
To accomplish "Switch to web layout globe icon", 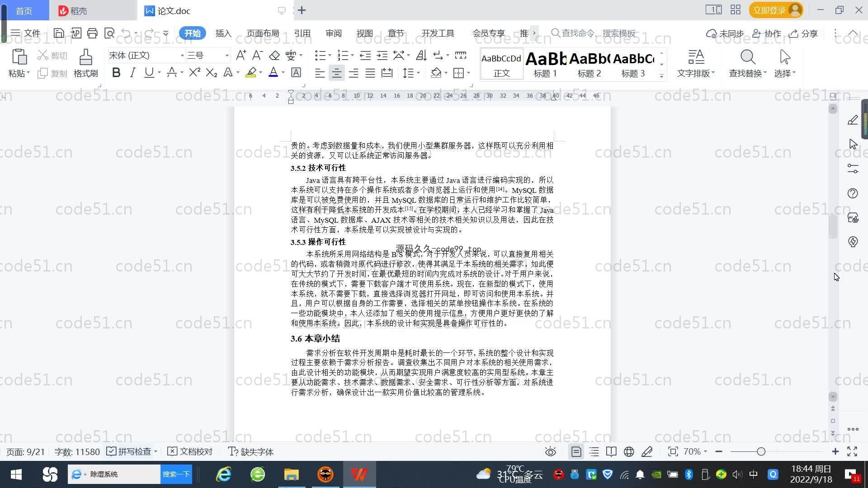I will 629,451.
